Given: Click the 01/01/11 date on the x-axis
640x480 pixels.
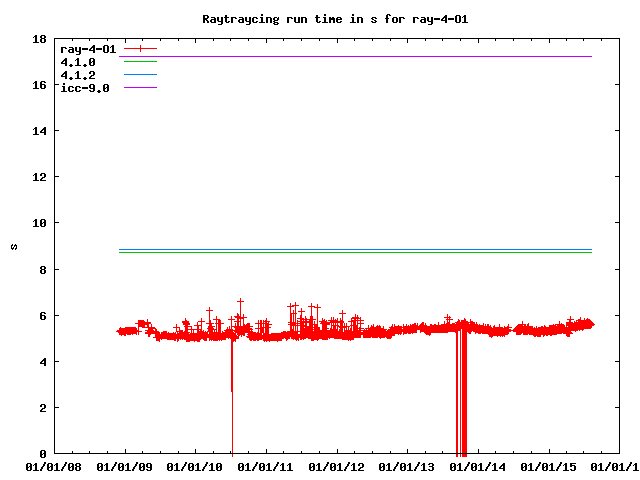Looking at the screenshot, I should [x=267, y=466].
